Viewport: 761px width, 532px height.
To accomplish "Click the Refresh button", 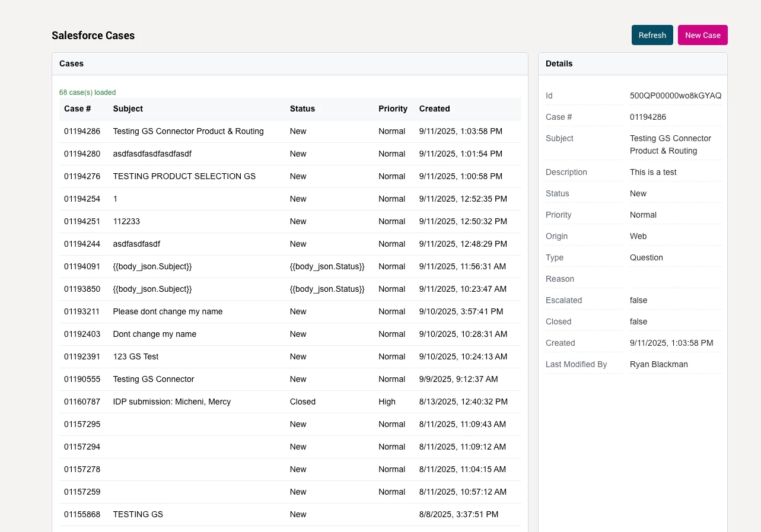I will [x=652, y=35].
